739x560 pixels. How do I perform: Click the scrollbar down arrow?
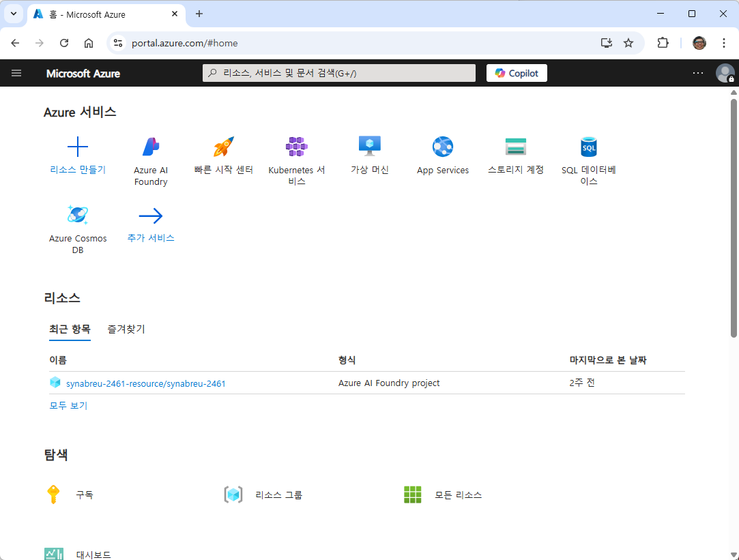(734, 555)
